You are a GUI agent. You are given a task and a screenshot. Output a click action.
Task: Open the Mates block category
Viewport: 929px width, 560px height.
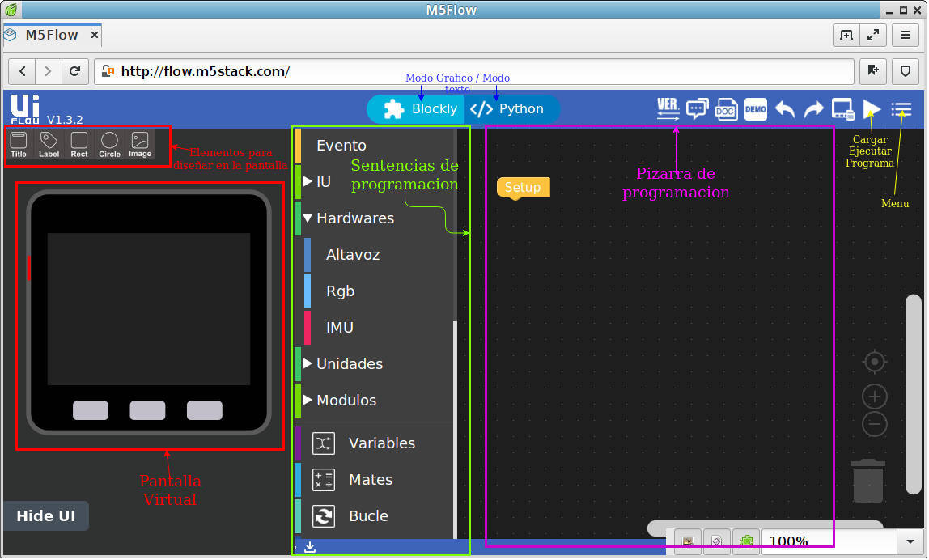[x=374, y=480]
